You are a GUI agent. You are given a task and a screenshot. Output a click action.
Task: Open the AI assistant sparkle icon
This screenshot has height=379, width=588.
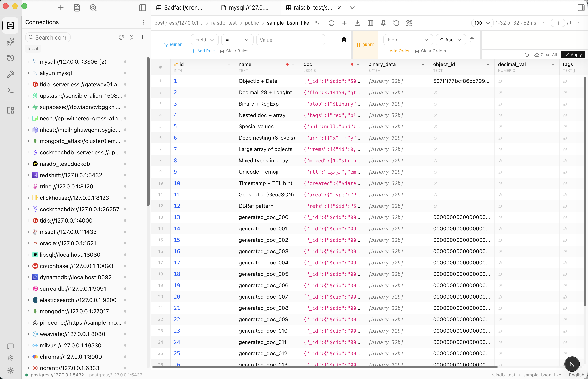[x=10, y=42]
